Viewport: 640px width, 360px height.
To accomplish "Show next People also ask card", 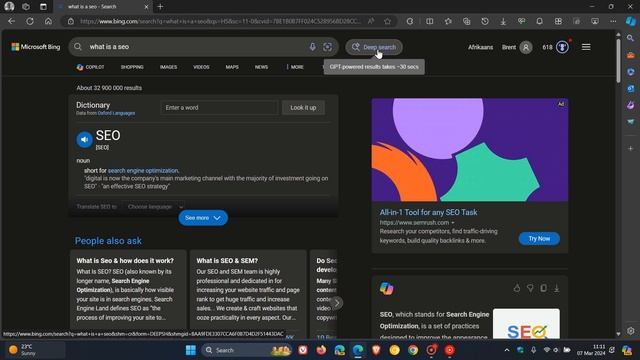I will point(337,303).
